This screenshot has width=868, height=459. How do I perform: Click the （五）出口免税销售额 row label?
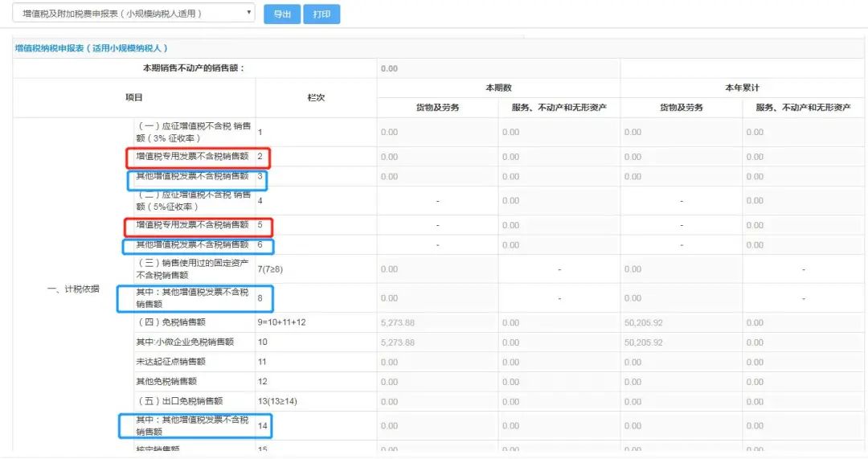tap(179, 401)
